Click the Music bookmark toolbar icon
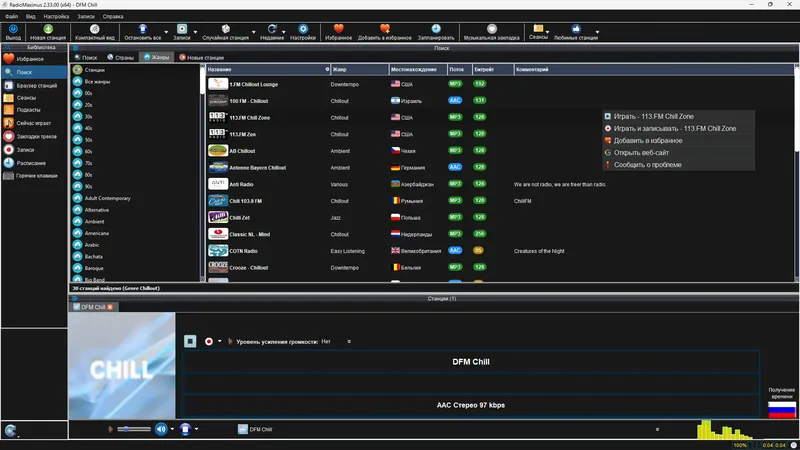The height and width of the screenshot is (450, 800). 491,29
